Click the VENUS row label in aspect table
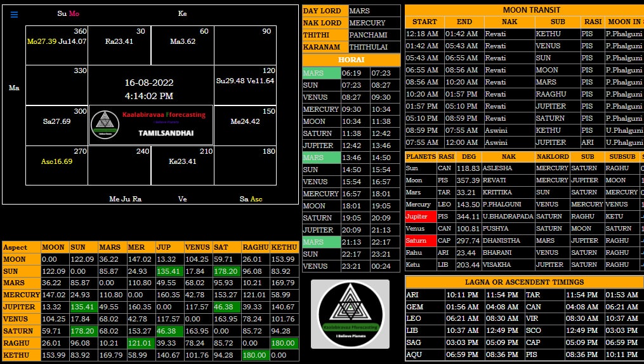644x364 pixels. 22,319
